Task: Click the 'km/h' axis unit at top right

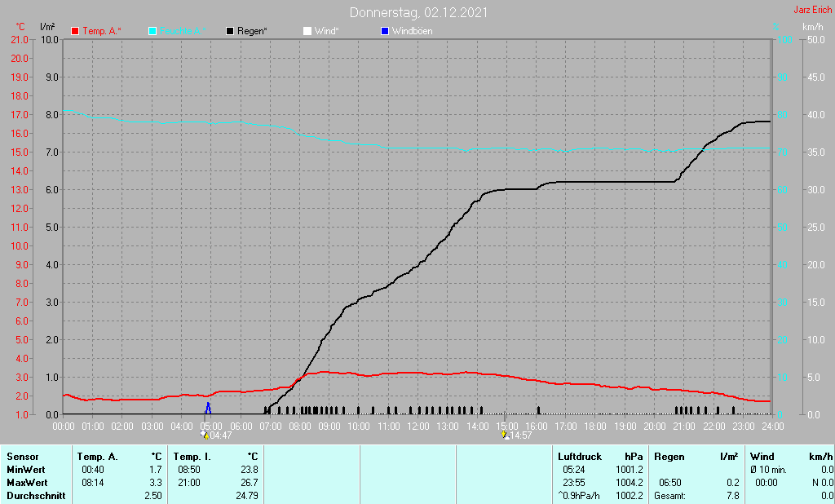Action: pos(813,27)
